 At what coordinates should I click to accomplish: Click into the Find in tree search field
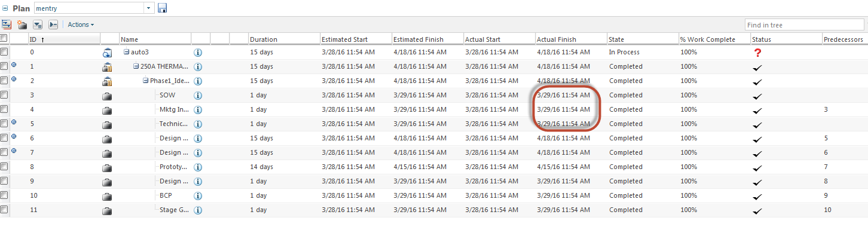805,25
